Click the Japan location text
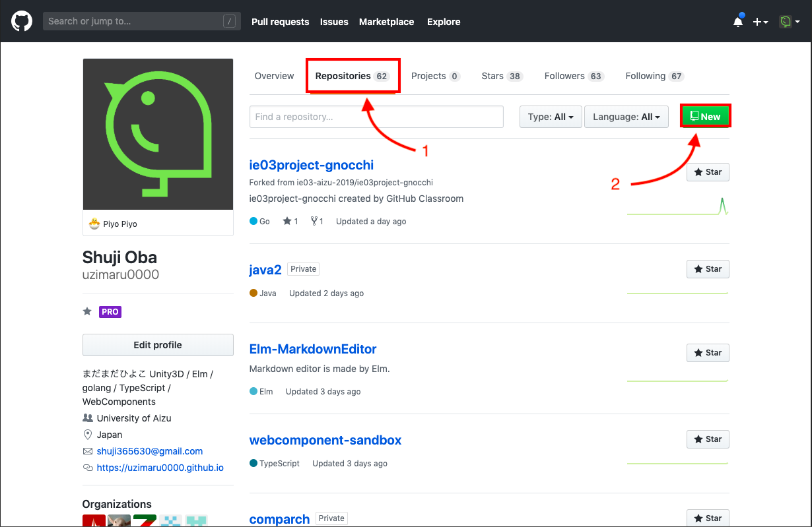The height and width of the screenshot is (527, 812). tap(110, 435)
